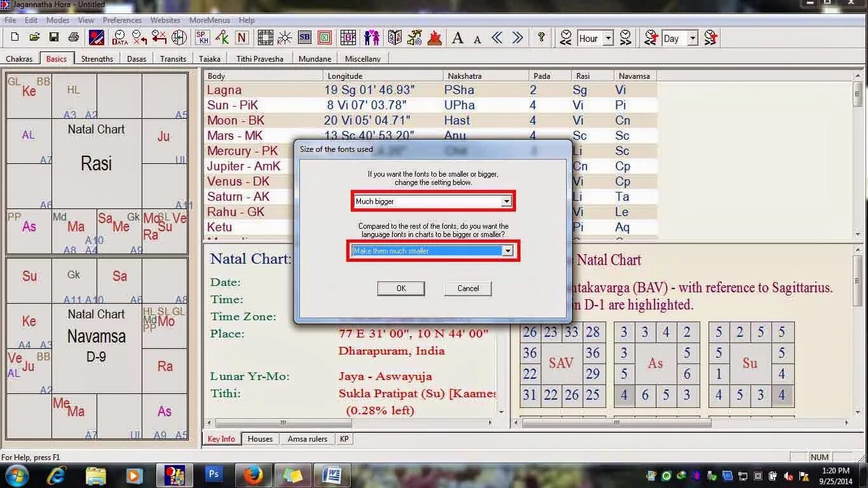Click the Nakshatra column header
This screenshot has height=488, width=868.
tap(485, 76)
